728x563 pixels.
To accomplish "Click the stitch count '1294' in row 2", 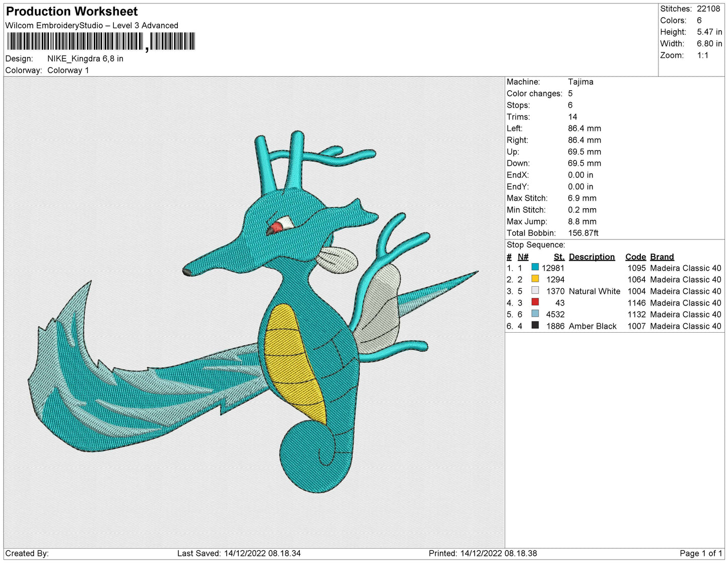I will pyautogui.click(x=555, y=280).
